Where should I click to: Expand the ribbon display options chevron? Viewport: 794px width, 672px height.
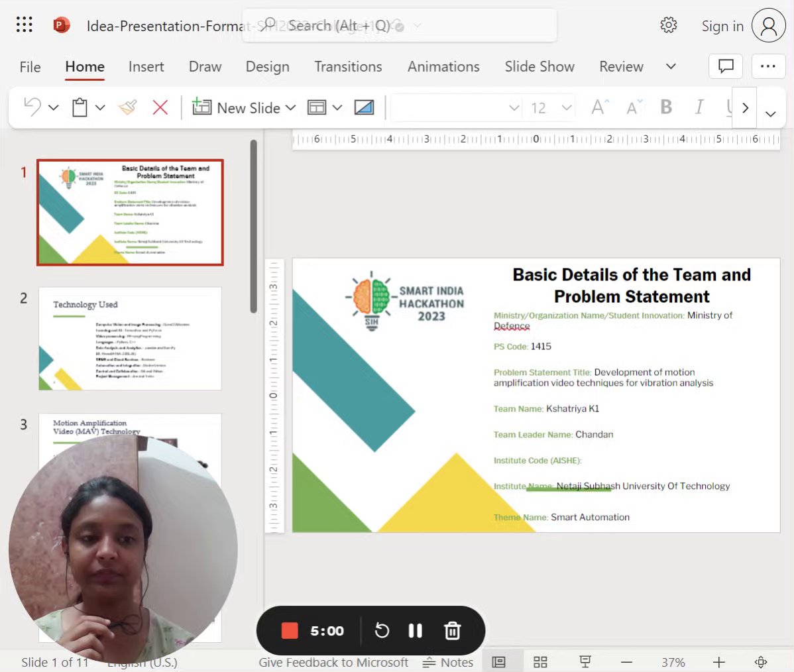(x=771, y=113)
